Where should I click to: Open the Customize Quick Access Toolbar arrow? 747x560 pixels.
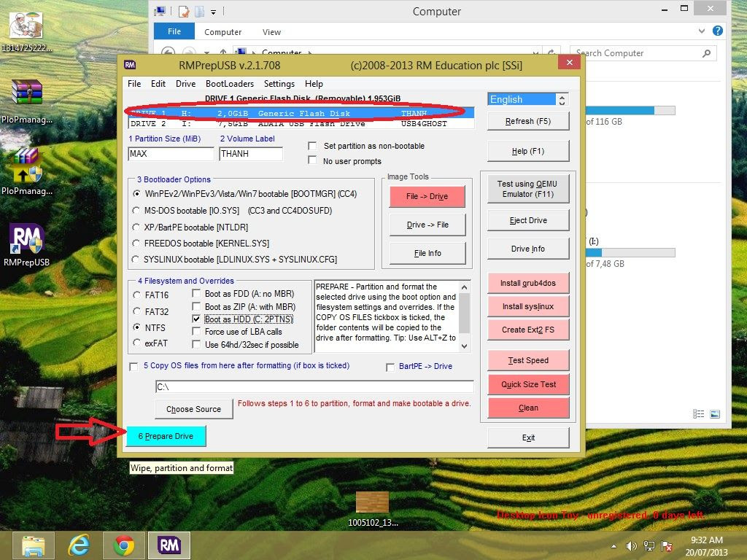(x=214, y=12)
